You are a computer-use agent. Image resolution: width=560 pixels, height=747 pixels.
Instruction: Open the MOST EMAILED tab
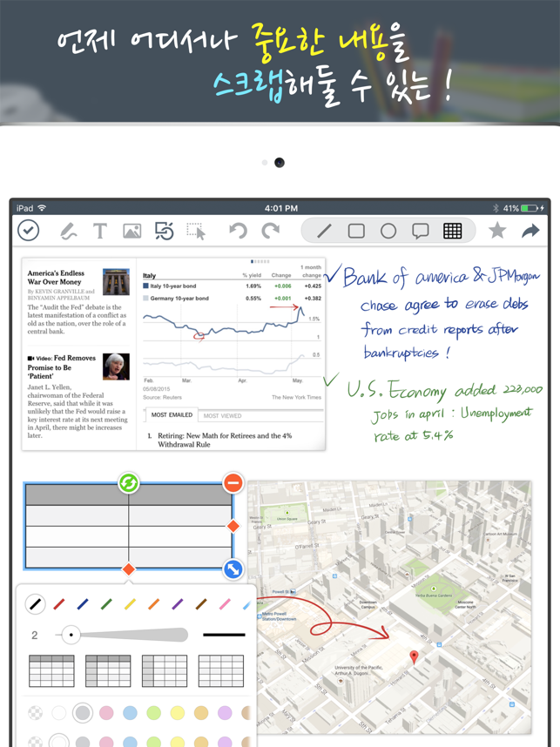click(172, 415)
